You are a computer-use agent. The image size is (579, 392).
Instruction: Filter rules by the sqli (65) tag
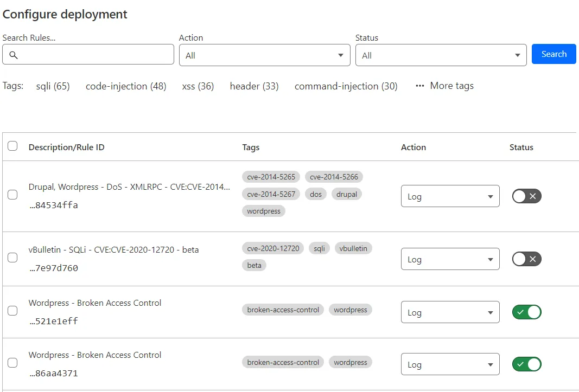point(53,86)
